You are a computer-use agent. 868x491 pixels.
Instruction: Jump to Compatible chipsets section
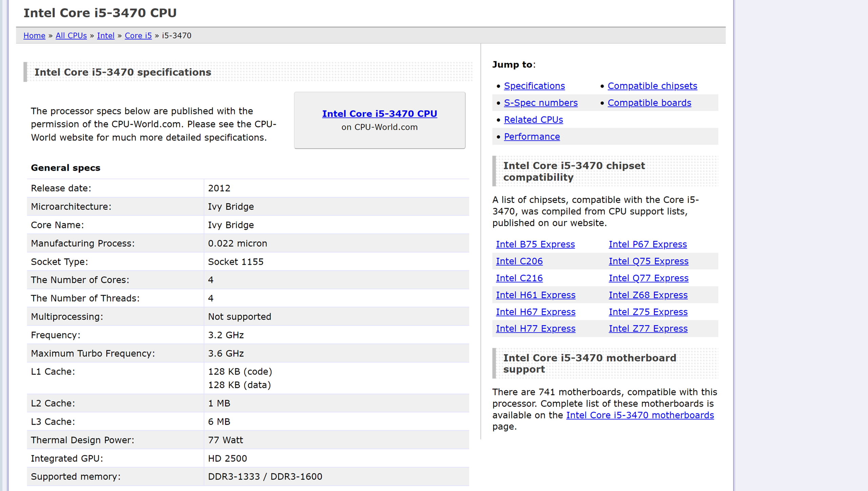652,86
